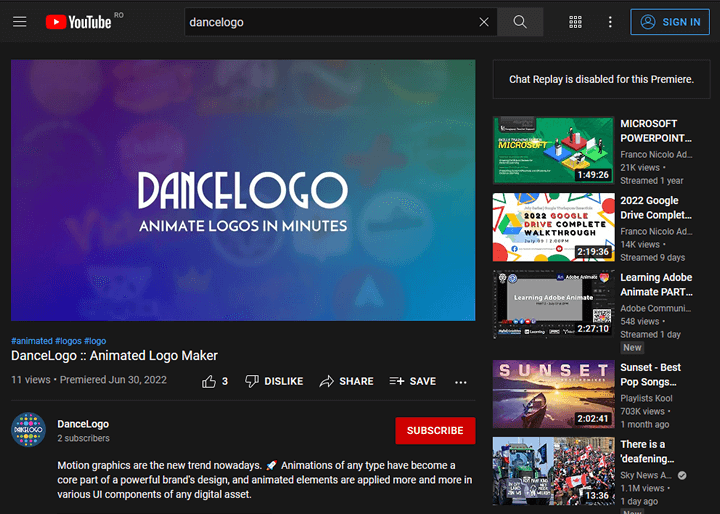The image size is (720, 514).
Task: Click the DISLIKE thumbs-down button
Action: pos(274,381)
